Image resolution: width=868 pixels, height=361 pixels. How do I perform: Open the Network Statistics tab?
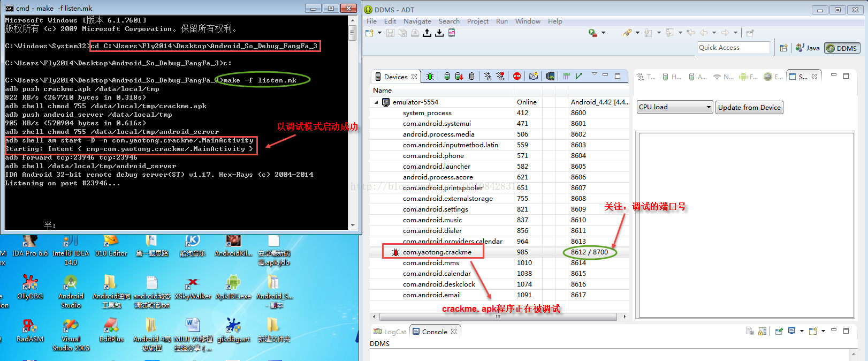coord(723,77)
